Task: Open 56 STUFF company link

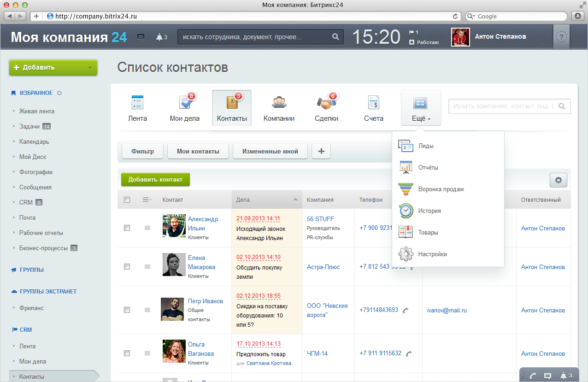Action: [x=320, y=219]
